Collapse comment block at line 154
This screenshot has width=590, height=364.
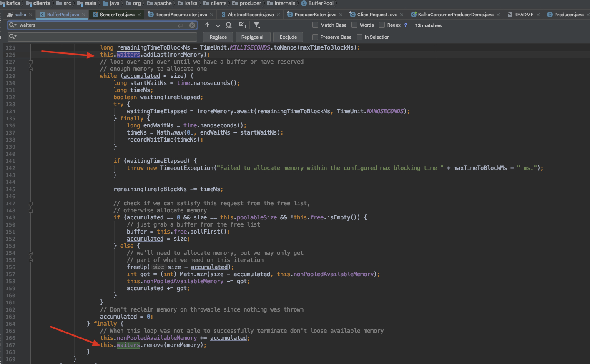(x=30, y=253)
